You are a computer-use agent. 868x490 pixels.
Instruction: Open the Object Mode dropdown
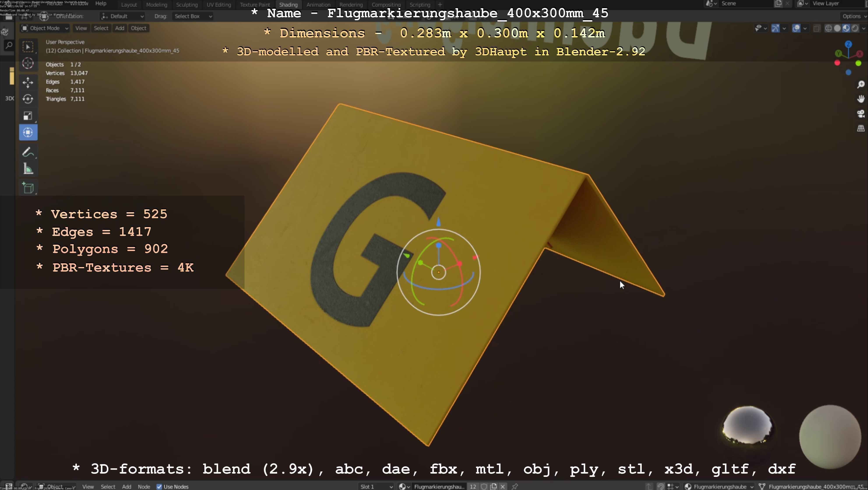45,28
